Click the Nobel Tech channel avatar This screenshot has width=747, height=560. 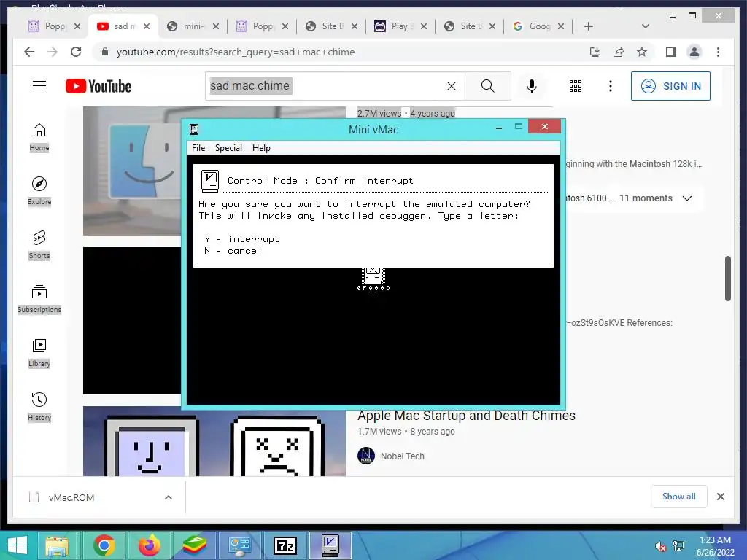point(366,456)
